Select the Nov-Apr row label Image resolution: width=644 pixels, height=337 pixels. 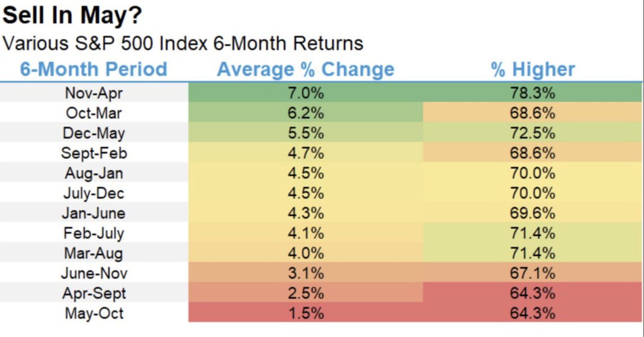pos(94,93)
